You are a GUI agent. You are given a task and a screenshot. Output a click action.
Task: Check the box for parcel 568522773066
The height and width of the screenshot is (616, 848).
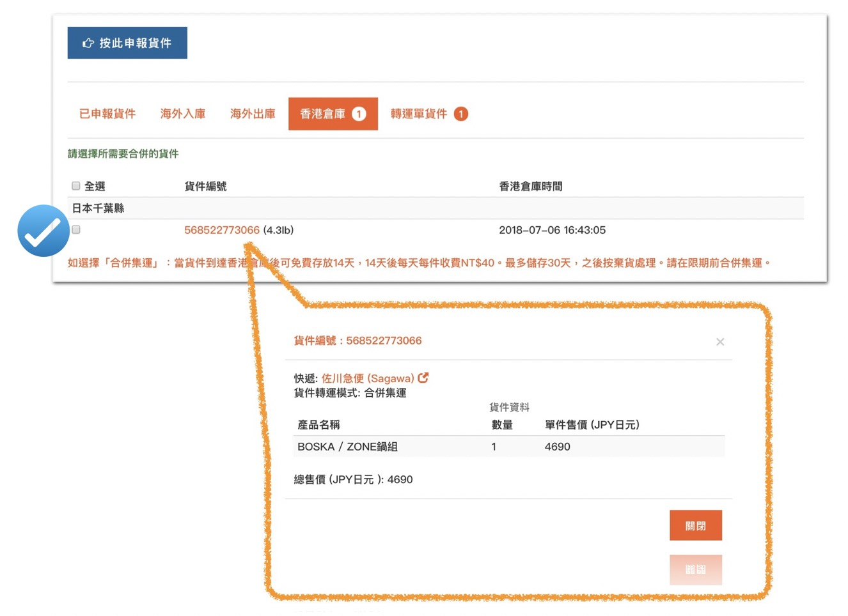76,229
